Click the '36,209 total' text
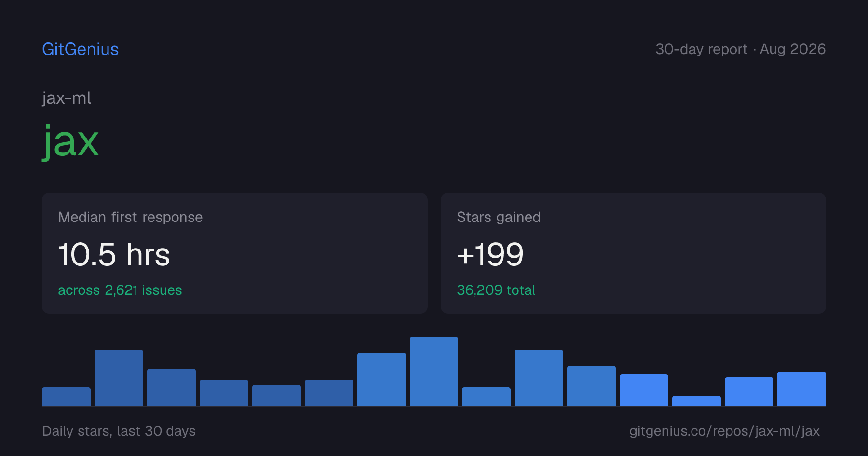The image size is (868, 456). tap(496, 290)
